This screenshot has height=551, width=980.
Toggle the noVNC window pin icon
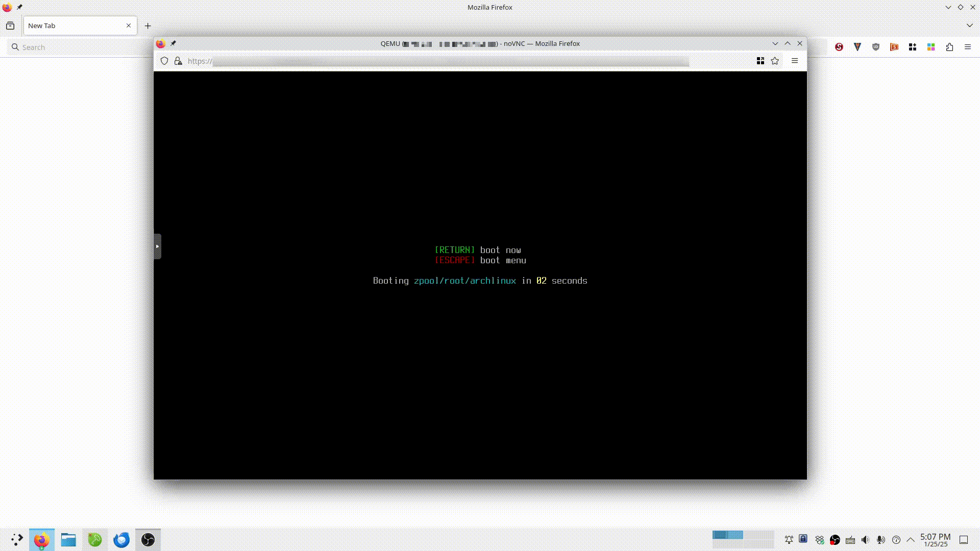point(173,43)
